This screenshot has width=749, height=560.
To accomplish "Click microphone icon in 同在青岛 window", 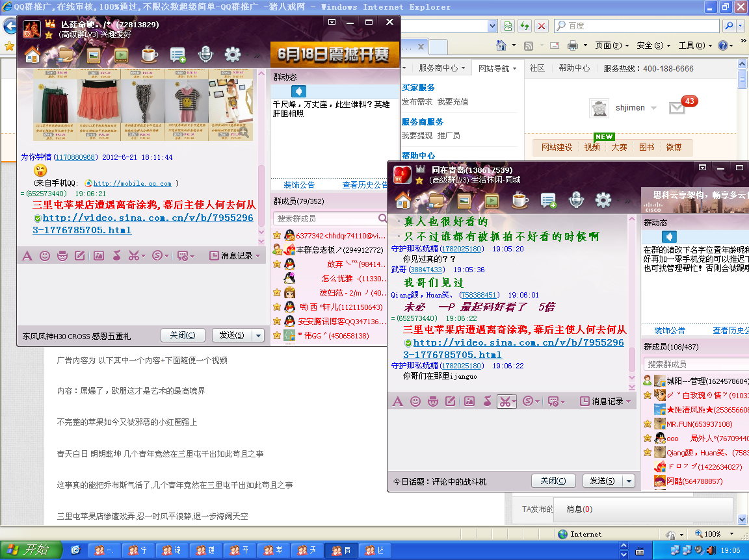I will [x=576, y=201].
